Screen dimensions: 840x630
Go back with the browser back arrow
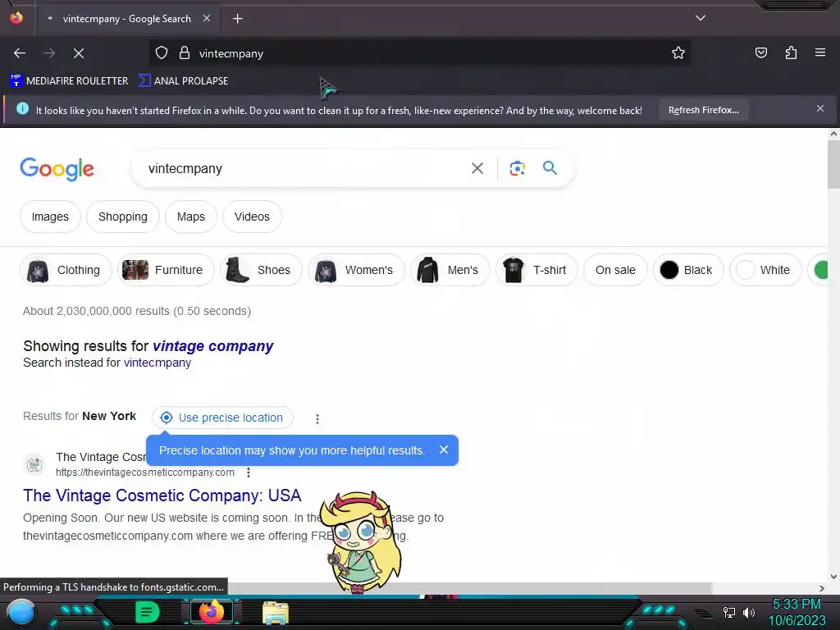pyautogui.click(x=20, y=53)
